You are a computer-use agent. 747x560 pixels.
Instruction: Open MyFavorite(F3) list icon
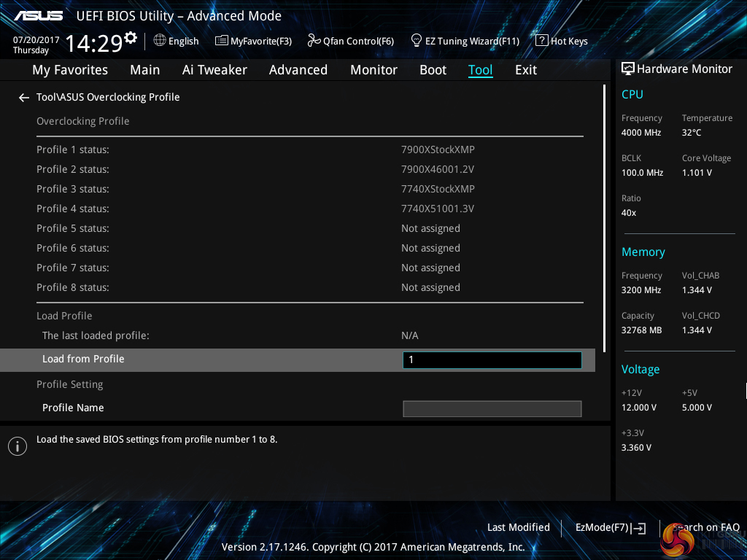222,41
